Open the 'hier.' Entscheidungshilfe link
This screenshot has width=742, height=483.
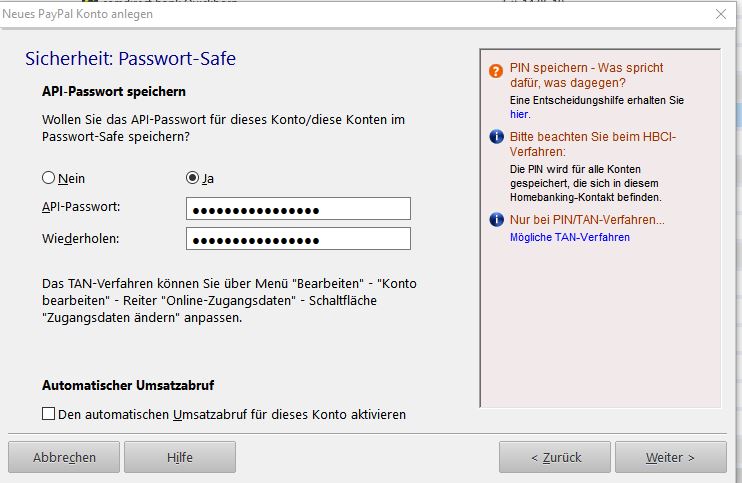click(519, 115)
